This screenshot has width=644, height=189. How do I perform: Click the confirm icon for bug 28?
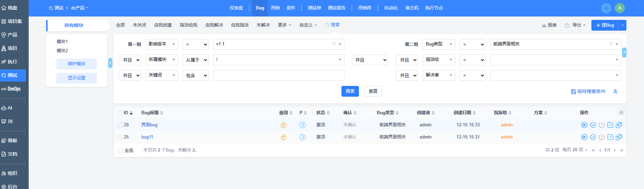tap(584, 125)
